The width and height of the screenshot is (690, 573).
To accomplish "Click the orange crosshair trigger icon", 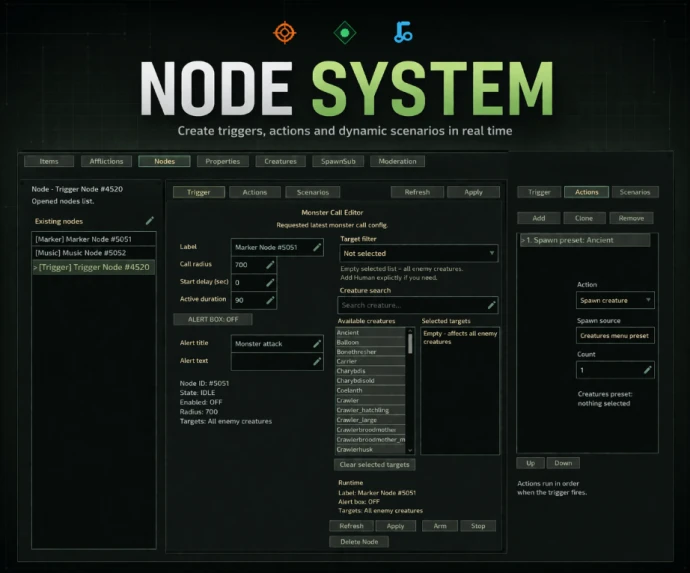I will tap(285, 33).
